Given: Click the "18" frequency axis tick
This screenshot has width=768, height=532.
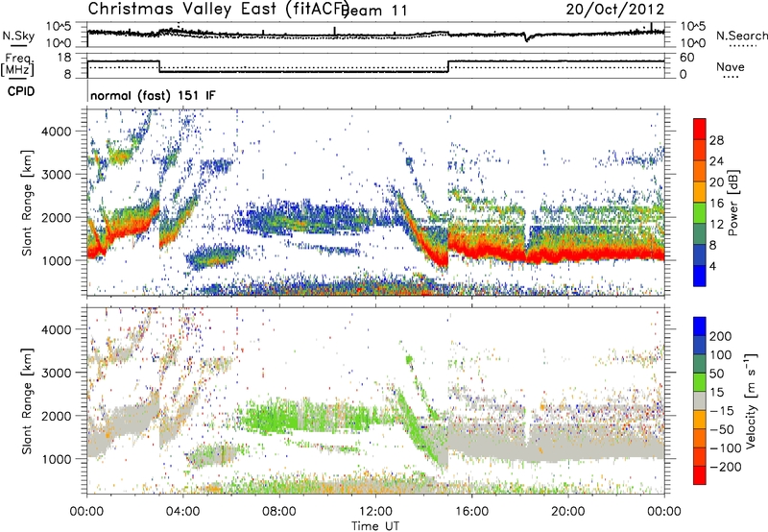Looking at the screenshot, I should 64,58.
